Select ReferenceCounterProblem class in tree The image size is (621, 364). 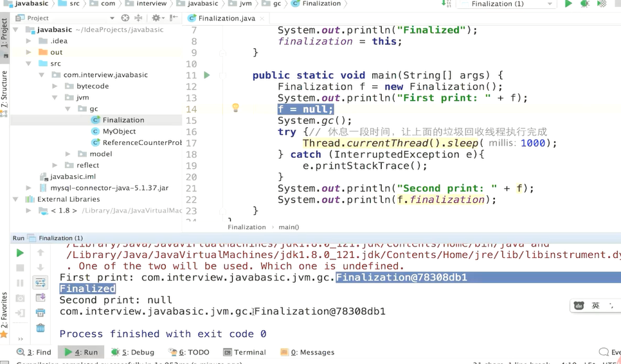click(x=136, y=143)
